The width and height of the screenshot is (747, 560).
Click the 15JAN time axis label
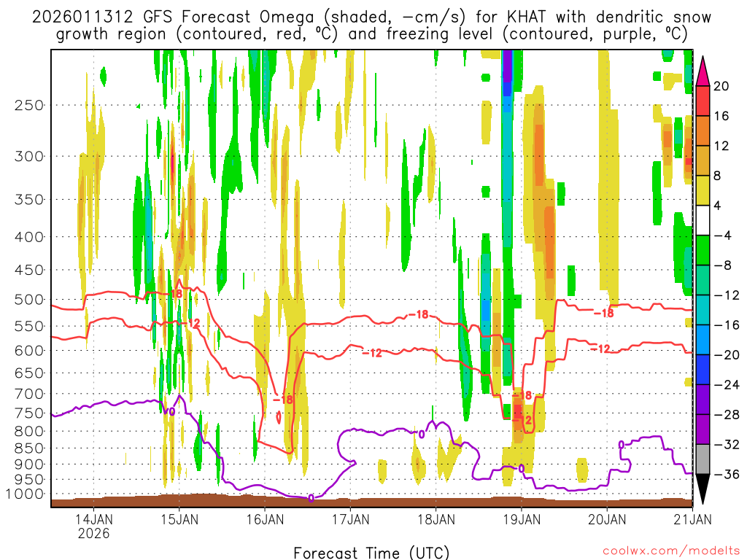click(179, 519)
